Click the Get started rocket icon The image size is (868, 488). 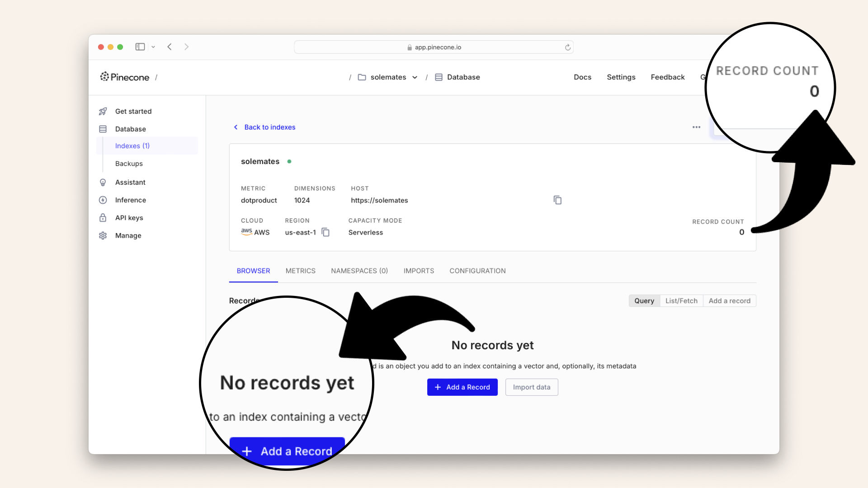coord(104,112)
